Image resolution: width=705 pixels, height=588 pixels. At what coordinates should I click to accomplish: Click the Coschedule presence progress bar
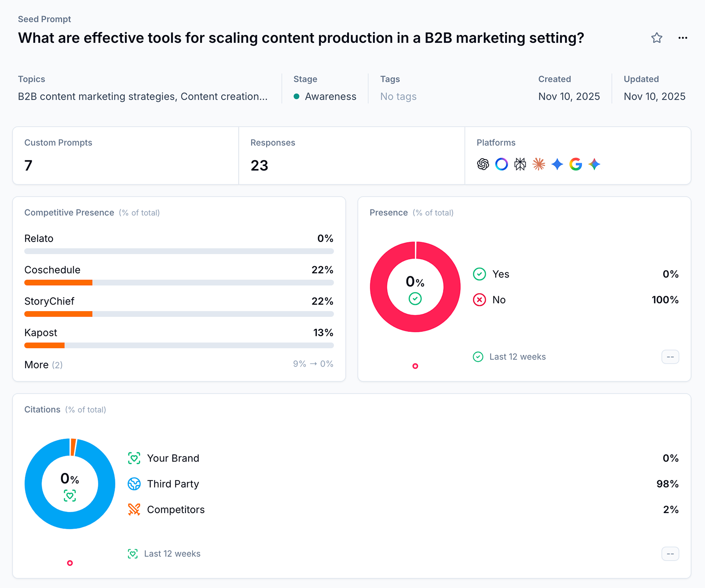(x=179, y=283)
